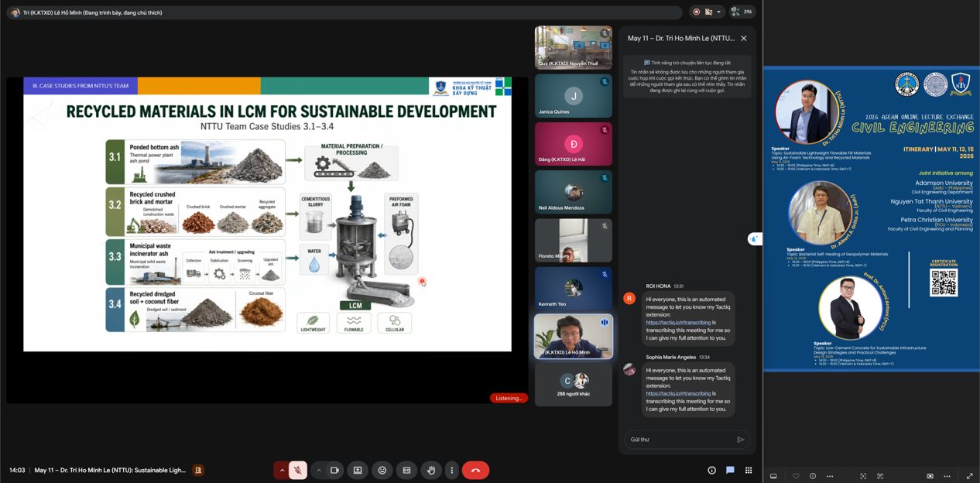Click the chat panel title text
This screenshot has height=483, width=980.
tap(681, 38)
